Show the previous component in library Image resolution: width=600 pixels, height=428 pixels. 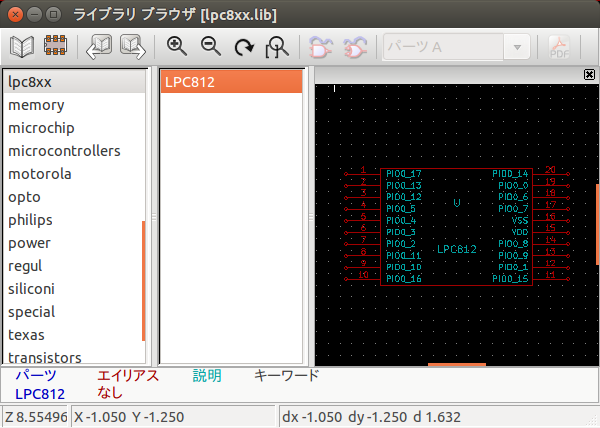[x=99, y=47]
